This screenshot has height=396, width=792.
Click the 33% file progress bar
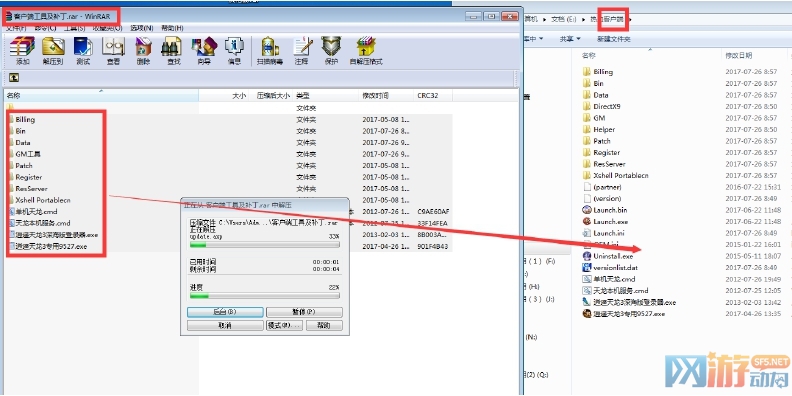coord(264,245)
